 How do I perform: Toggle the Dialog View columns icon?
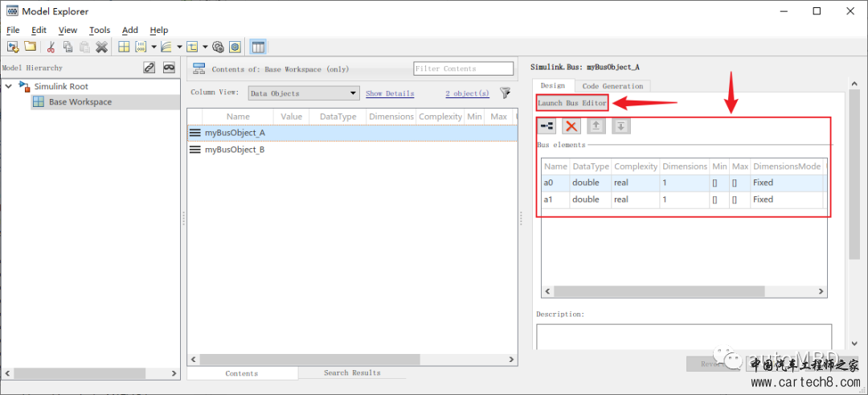tap(258, 47)
